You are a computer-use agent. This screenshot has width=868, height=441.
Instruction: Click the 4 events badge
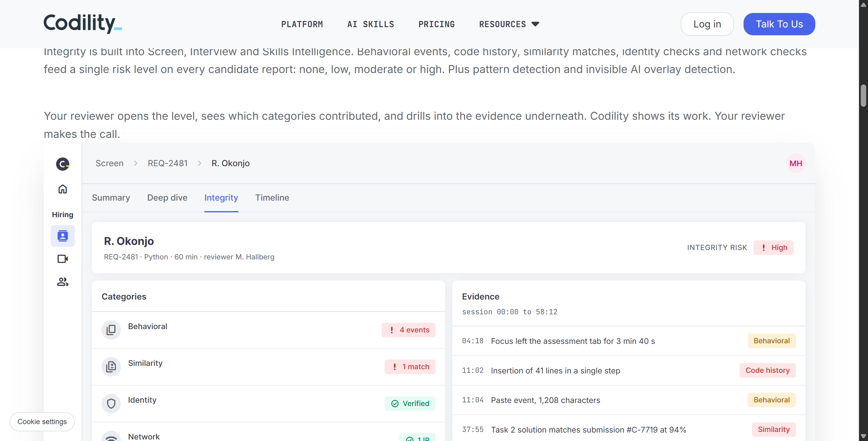[x=408, y=330]
